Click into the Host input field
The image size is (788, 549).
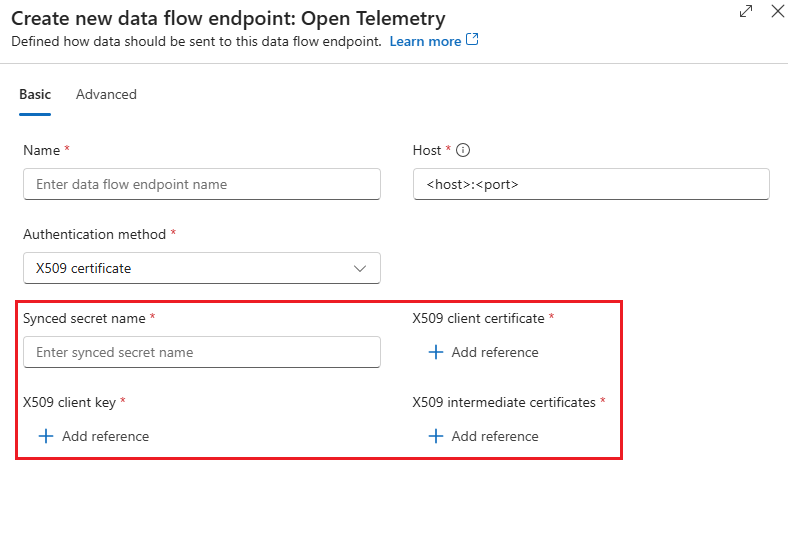591,184
